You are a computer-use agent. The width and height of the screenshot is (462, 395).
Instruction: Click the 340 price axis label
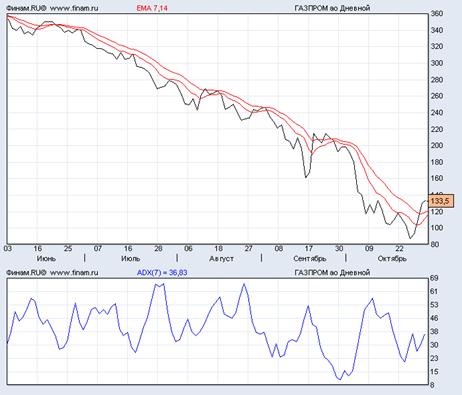coord(437,30)
